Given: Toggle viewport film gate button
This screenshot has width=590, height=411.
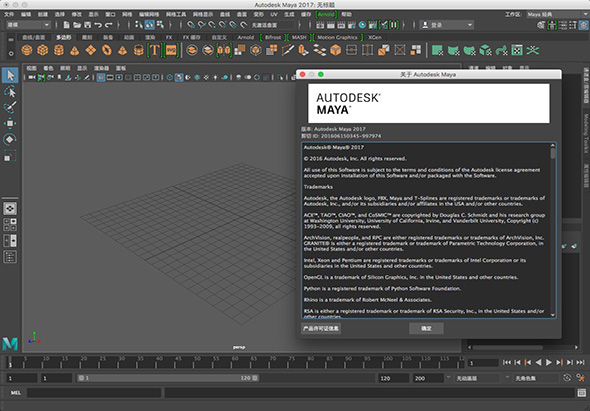Looking at the screenshot, I should pos(110,78).
